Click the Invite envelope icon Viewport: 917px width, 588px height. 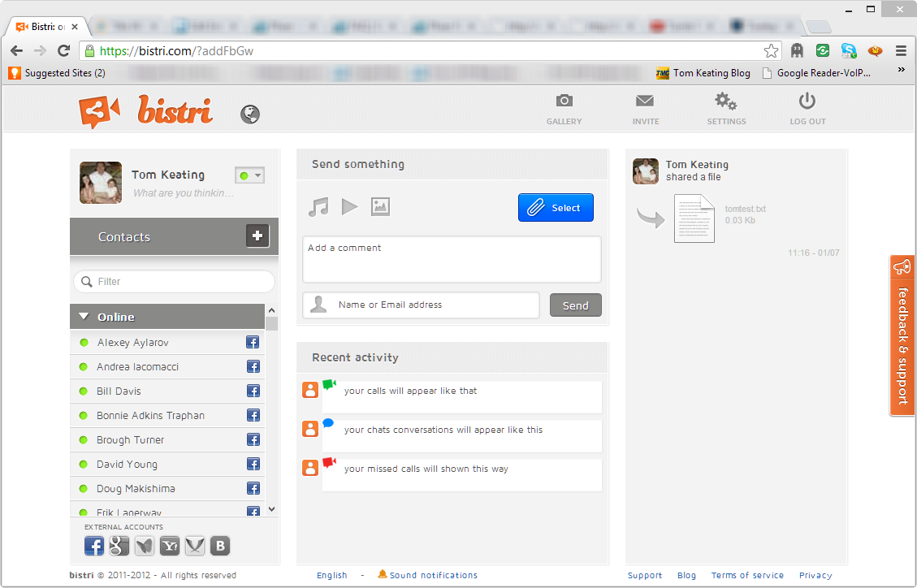645,102
